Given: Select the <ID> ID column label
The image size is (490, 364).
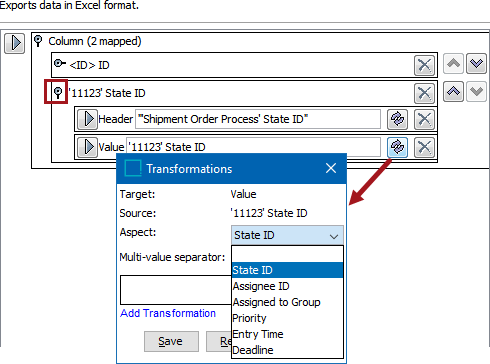Looking at the screenshot, I should coord(89,65).
